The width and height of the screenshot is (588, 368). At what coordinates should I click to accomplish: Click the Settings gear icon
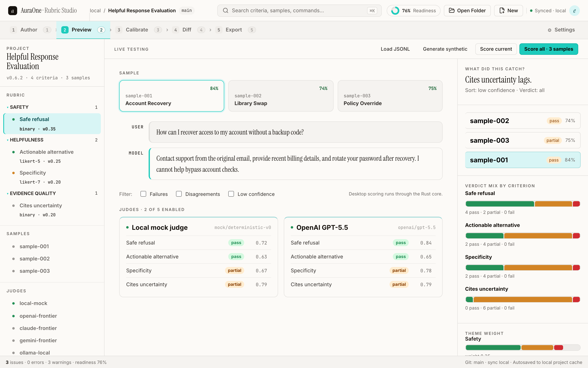coord(550,30)
